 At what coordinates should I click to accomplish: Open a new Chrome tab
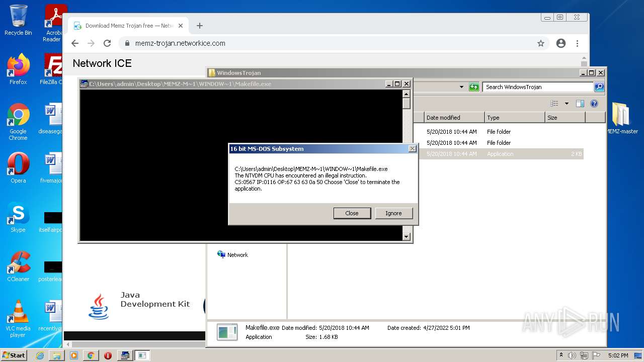200,26
